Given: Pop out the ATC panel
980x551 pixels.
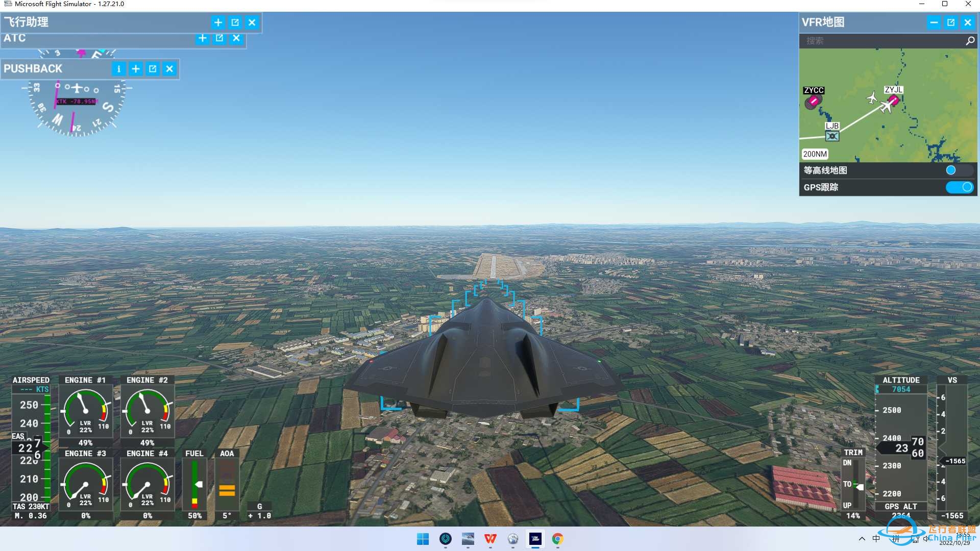Looking at the screenshot, I should (219, 38).
